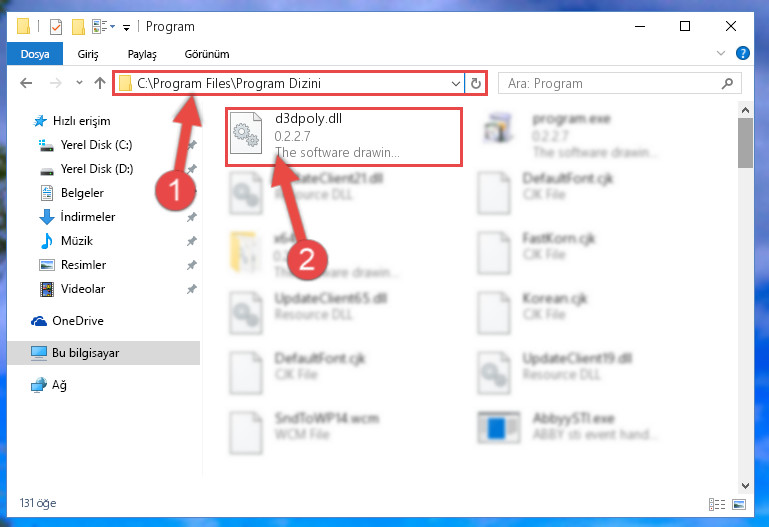Expand the ribbon with the chevron
Image resolution: width=769 pixels, height=527 pixels.
click(720, 53)
